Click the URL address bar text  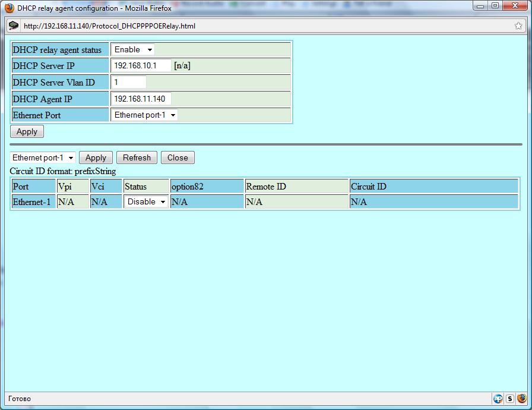click(109, 26)
